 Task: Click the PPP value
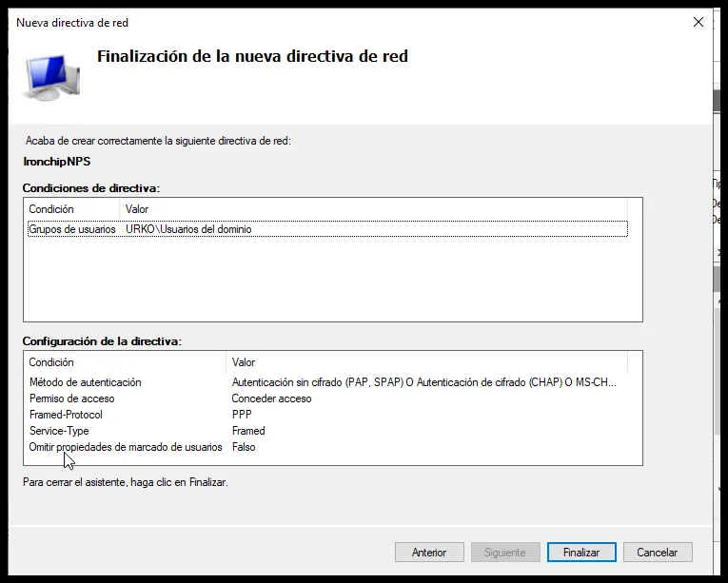[x=242, y=415]
